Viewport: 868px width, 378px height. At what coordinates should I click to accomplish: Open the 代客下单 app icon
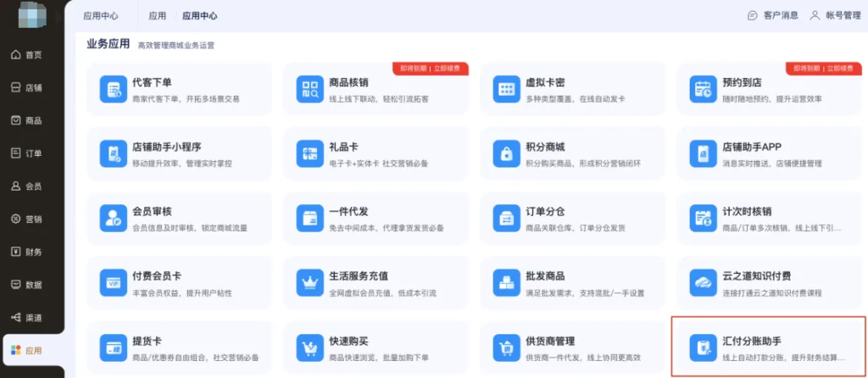(x=114, y=89)
